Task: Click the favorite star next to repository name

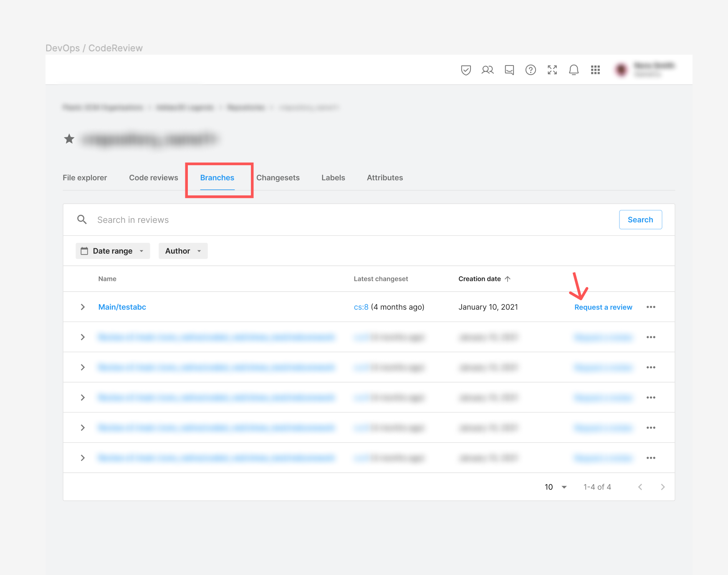Action: [x=69, y=139]
